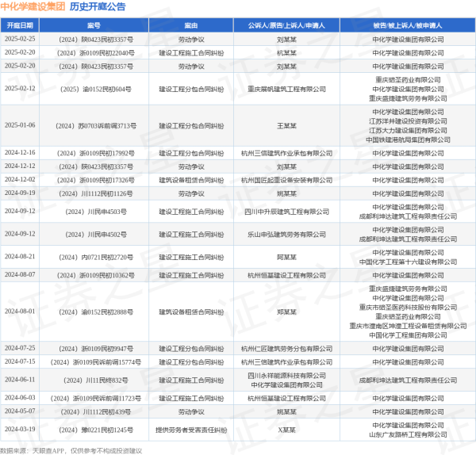Click case number 浙0109民诉前调15774号
Image resolution: width=476 pixels, height=455 pixels.
[96, 362]
